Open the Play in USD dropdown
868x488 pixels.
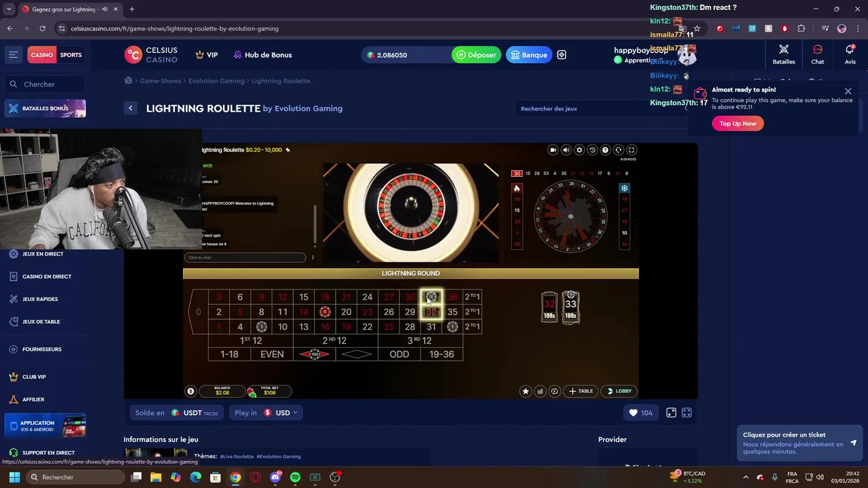(x=266, y=413)
